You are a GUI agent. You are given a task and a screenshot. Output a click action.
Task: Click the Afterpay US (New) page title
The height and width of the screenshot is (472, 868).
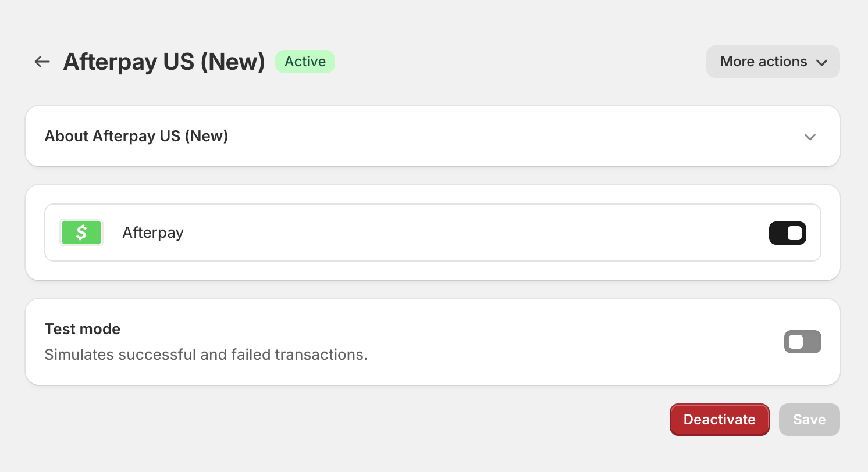(164, 62)
